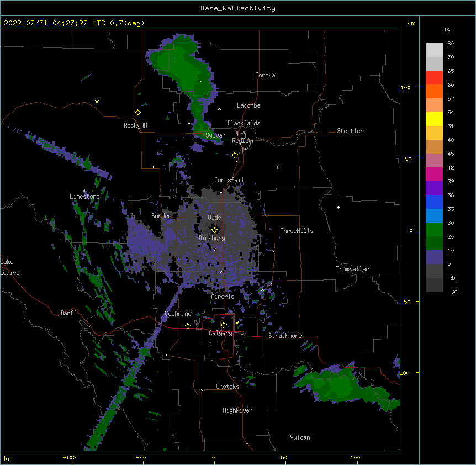The height and width of the screenshot is (465, 476).
Task: Click the green 30 dBZ legend swatch
Action: pyautogui.click(x=434, y=230)
